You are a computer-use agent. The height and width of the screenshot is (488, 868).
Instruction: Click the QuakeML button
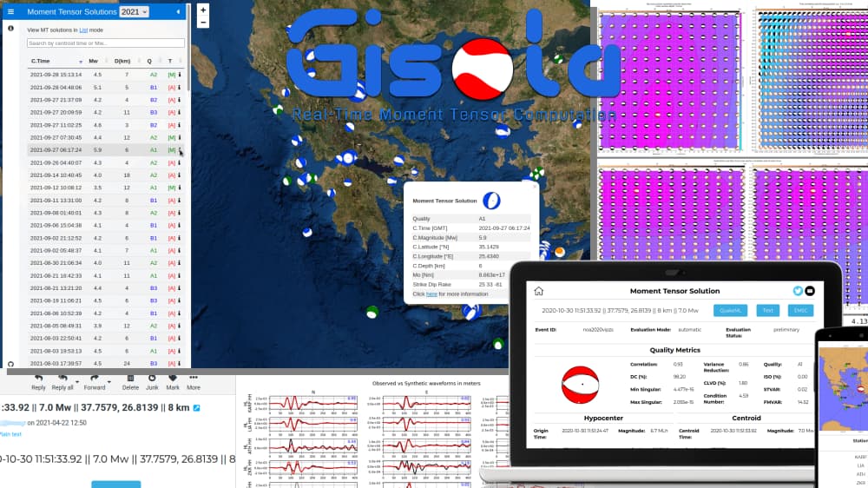click(730, 311)
